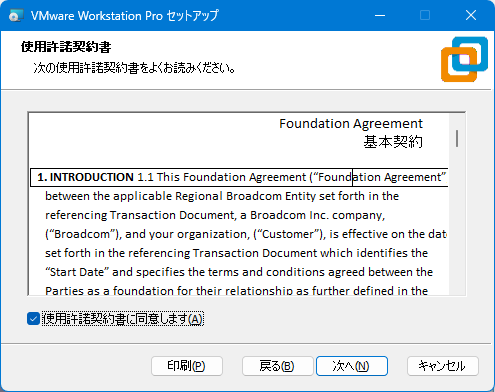Click the キャンセル button
This screenshot has width=495, height=392.
click(x=443, y=366)
